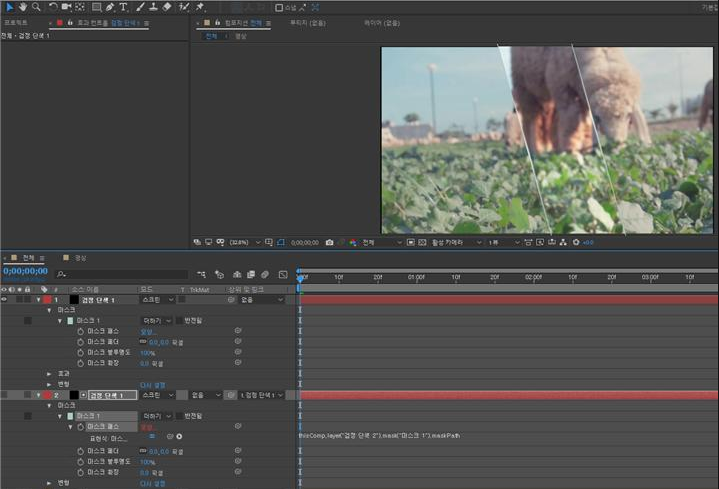
Task: Select the Selection arrow tool
Action: [x=9, y=7]
